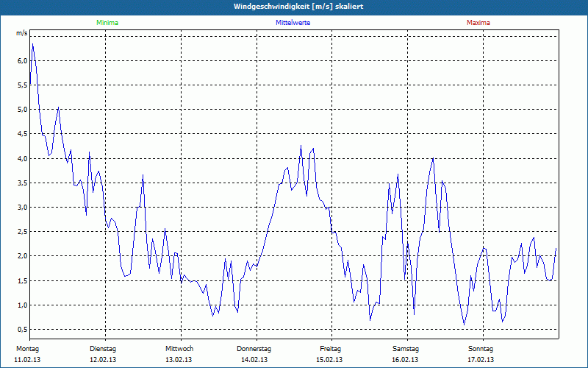
Task: Click the 1,5 y-axis value
Action: point(23,281)
